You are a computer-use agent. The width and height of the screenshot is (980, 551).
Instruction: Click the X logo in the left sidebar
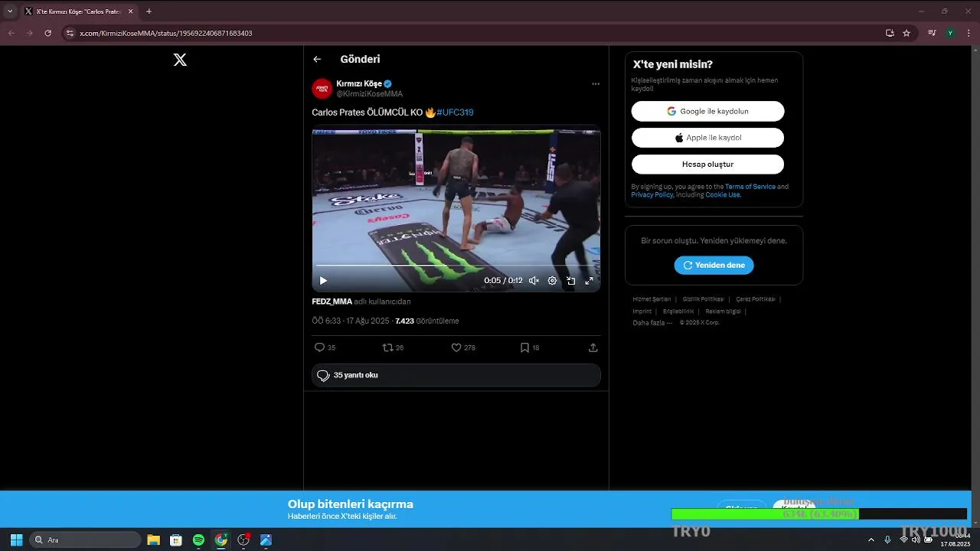pos(180,60)
